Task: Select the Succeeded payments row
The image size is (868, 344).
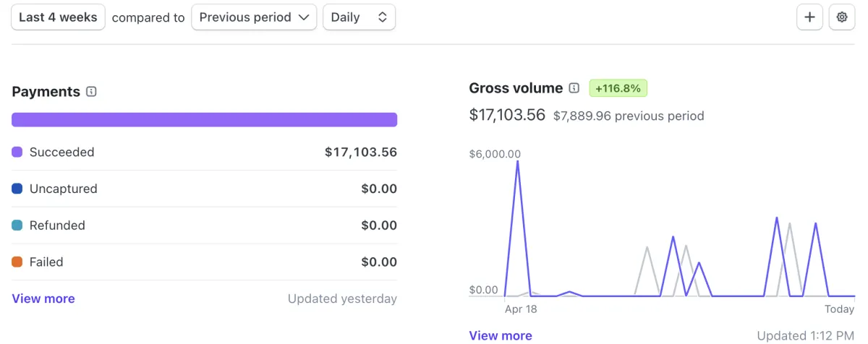Action: pos(204,152)
